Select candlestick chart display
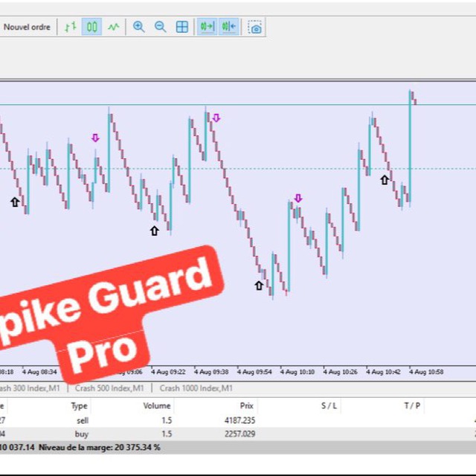The width and height of the screenshot is (476, 476). [91, 27]
